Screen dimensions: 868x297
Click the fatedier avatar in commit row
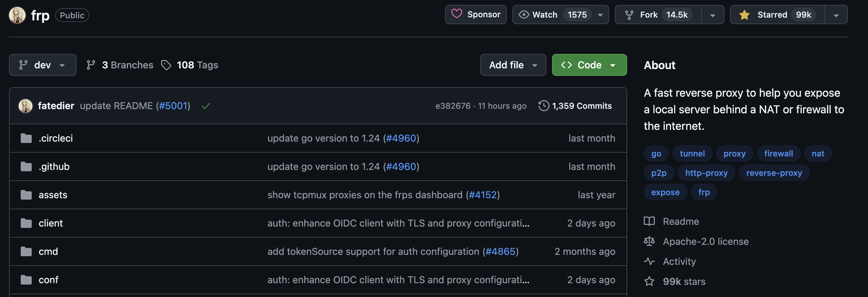pyautogui.click(x=26, y=106)
